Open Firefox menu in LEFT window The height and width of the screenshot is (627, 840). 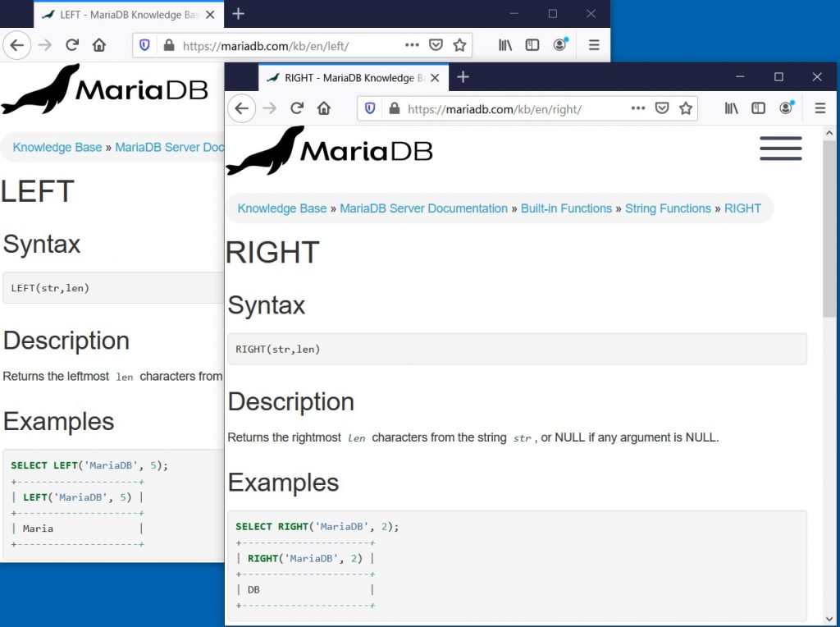click(594, 45)
